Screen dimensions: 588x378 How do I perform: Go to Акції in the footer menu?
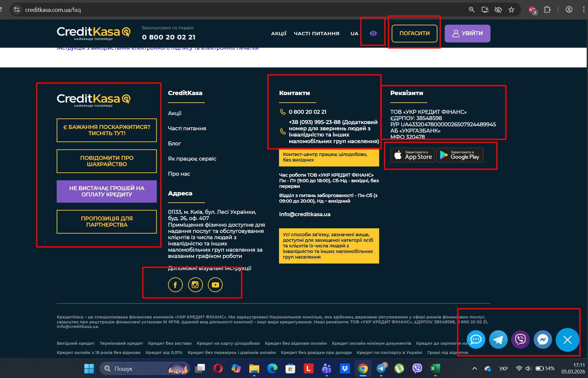[x=175, y=113]
